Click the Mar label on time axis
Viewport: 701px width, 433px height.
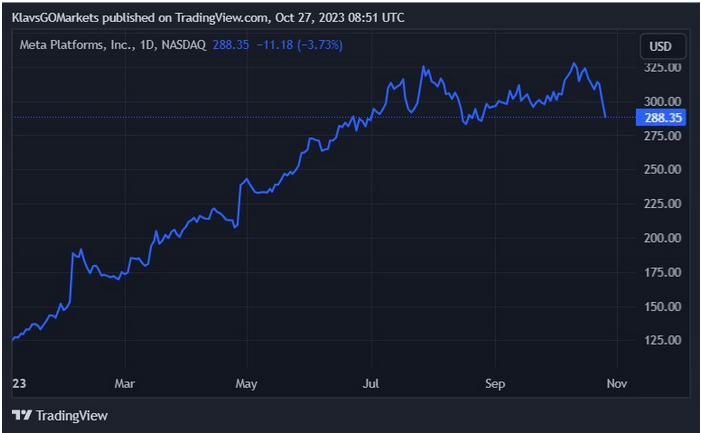[124, 383]
